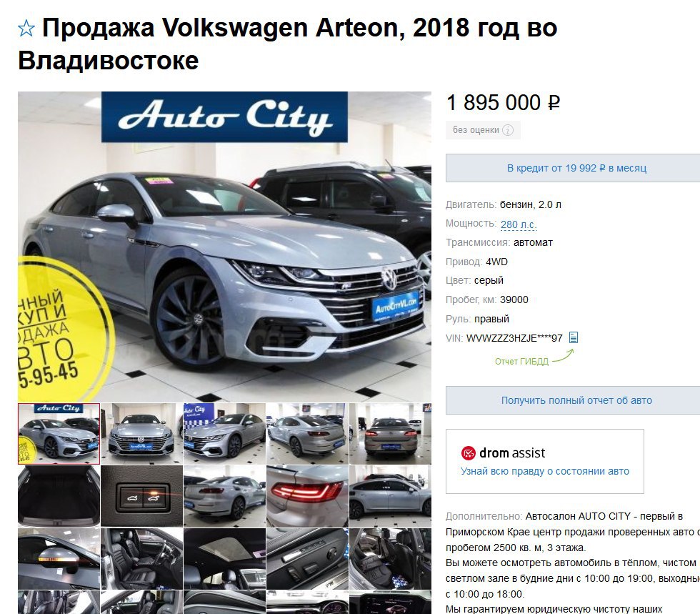This screenshot has width=700, height=614.
Task: Click 'Получить полный отчет об авто' button
Action: point(576,400)
